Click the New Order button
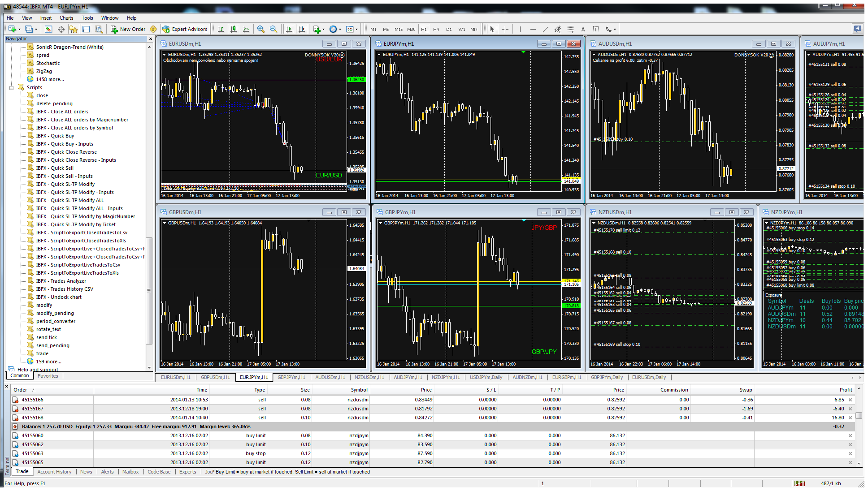The image size is (868, 491). [x=128, y=29]
